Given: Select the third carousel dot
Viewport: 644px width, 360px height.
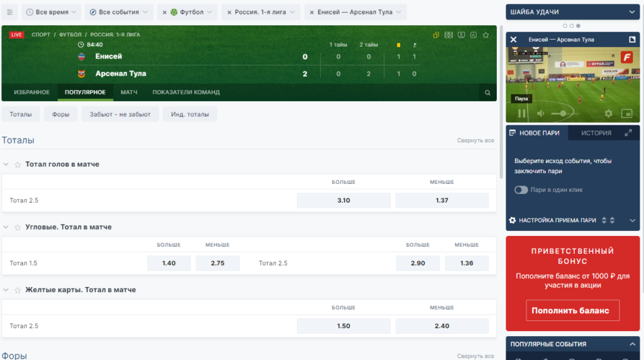Looking at the screenshot, I should (x=578, y=26).
